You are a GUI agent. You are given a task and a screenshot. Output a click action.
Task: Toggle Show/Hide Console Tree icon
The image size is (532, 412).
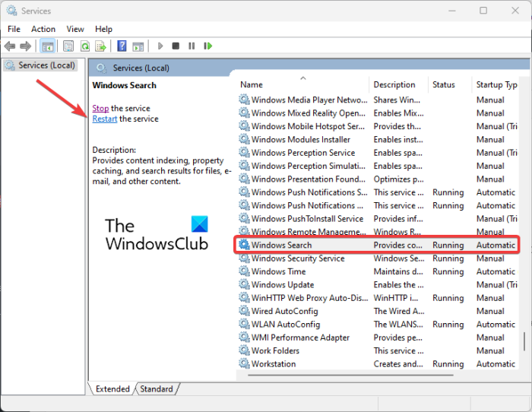tap(47, 46)
